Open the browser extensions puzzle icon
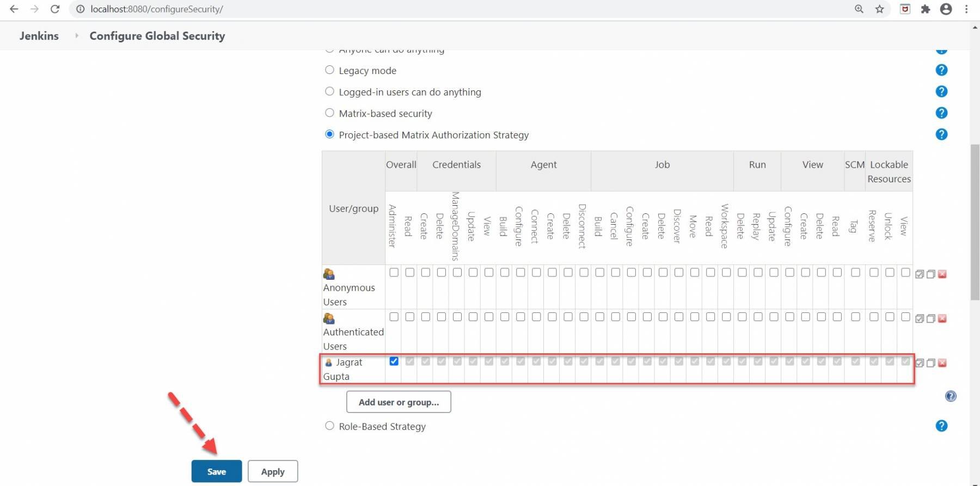The height and width of the screenshot is (486, 980). tap(926, 9)
